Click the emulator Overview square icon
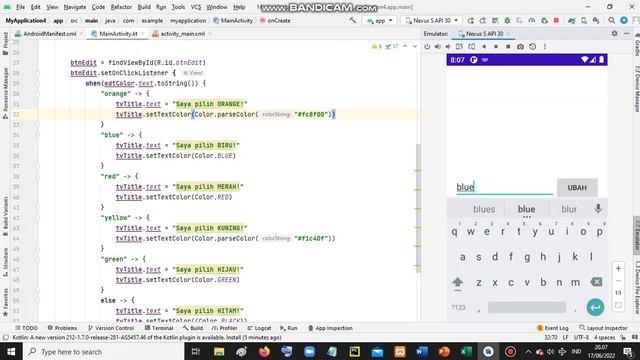640x360 pixels. point(508,47)
